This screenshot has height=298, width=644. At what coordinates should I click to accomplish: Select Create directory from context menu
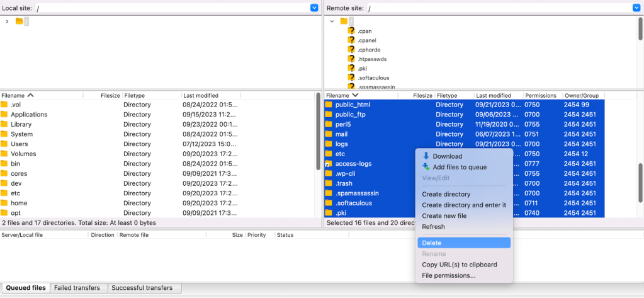click(x=446, y=194)
